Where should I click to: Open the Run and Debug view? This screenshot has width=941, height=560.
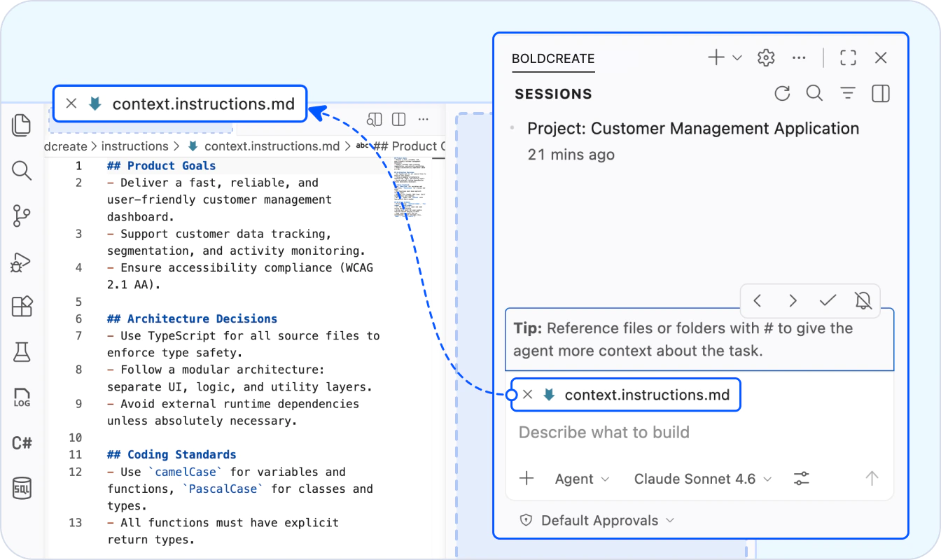point(22,262)
